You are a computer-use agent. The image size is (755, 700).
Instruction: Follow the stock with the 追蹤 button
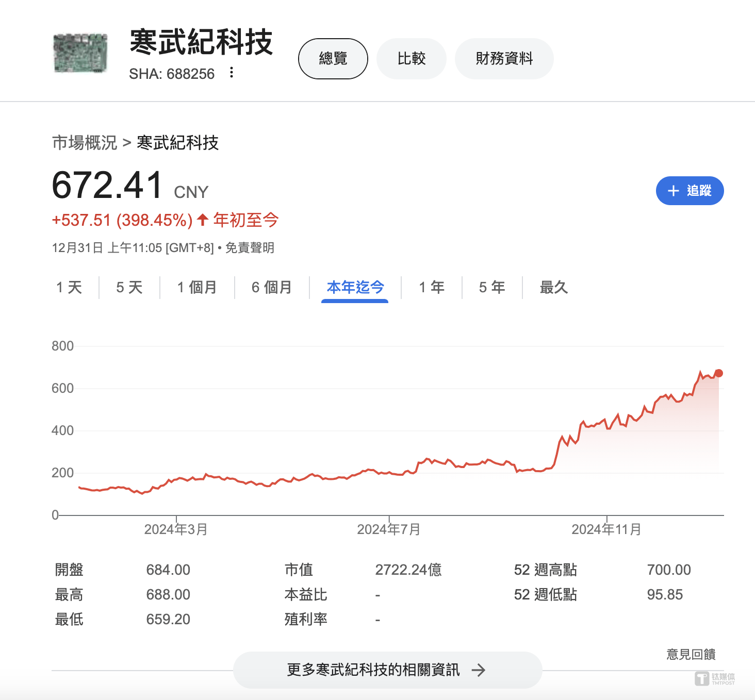tap(690, 191)
